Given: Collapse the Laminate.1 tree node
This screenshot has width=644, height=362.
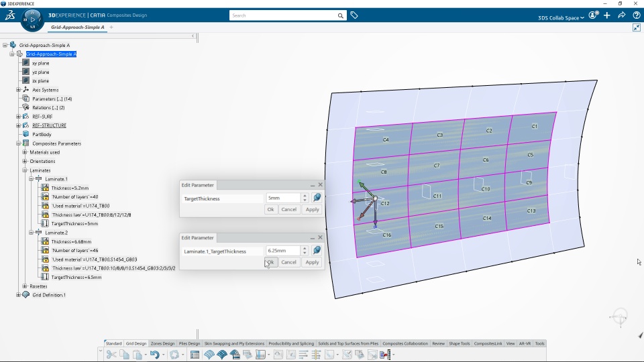Looking at the screenshot, I should 32,179.
